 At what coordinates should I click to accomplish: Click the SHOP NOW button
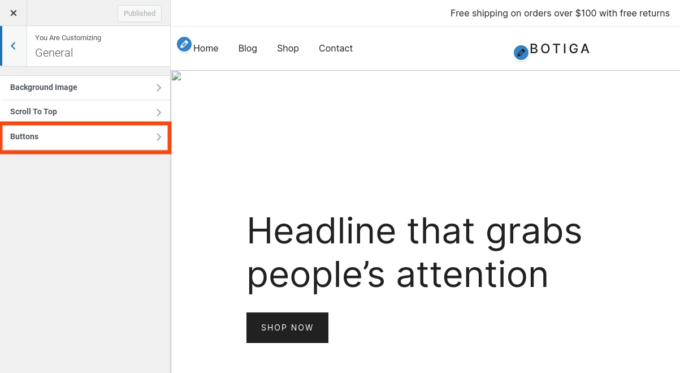coord(287,327)
